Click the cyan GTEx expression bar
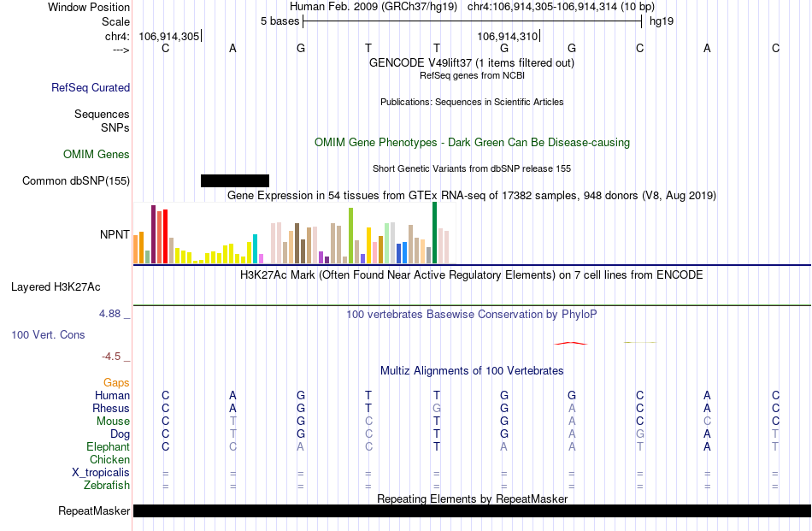Viewport: 812px width, 531px height. click(256, 249)
